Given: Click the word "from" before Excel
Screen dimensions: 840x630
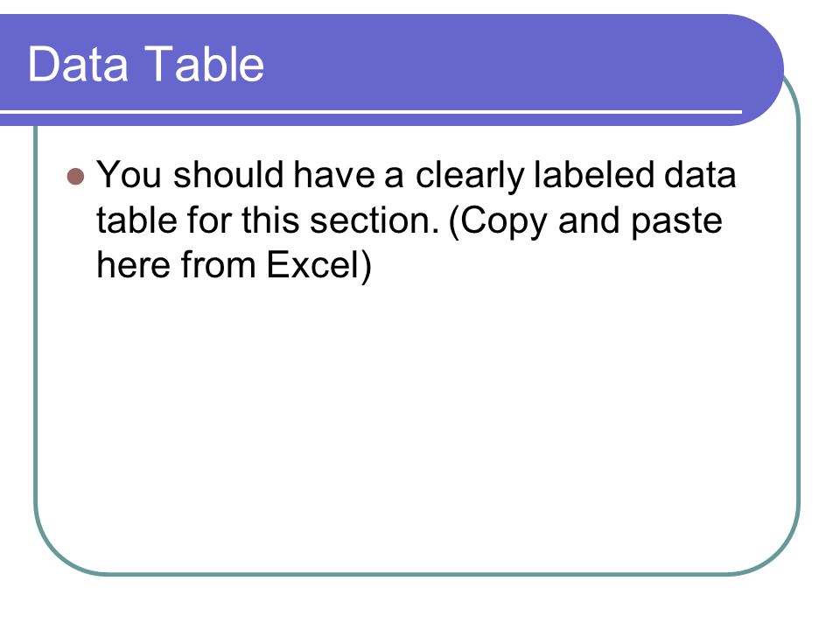Looking at the screenshot, I should click(x=218, y=265).
